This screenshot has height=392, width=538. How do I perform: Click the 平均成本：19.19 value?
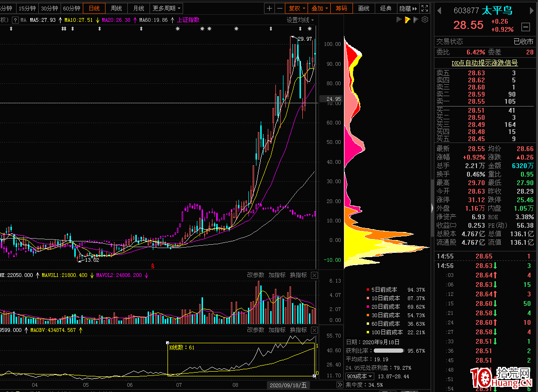(x=367, y=359)
